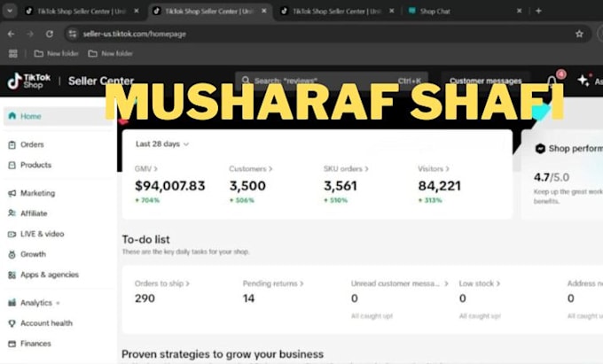Open the apps grid in bookmarks bar

point(13,53)
